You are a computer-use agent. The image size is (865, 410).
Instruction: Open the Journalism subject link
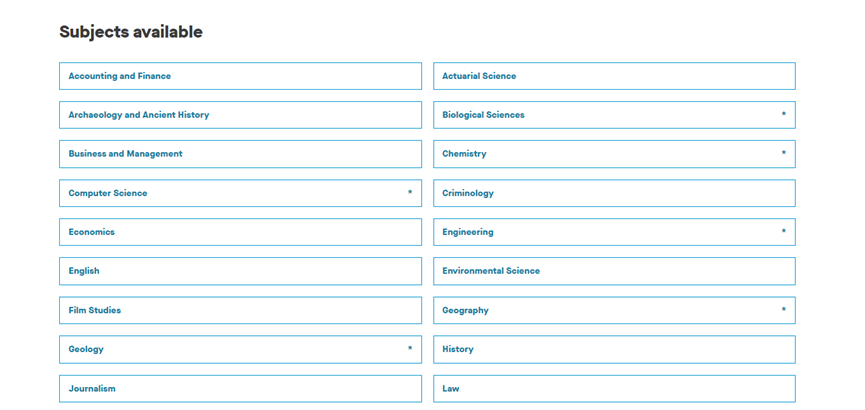pos(240,388)
